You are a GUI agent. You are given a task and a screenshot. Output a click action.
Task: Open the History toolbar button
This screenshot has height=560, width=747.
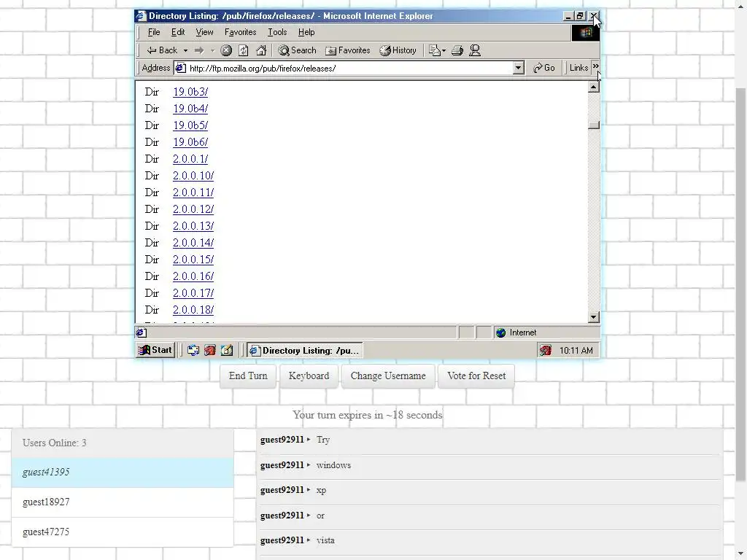coord(398,50)
